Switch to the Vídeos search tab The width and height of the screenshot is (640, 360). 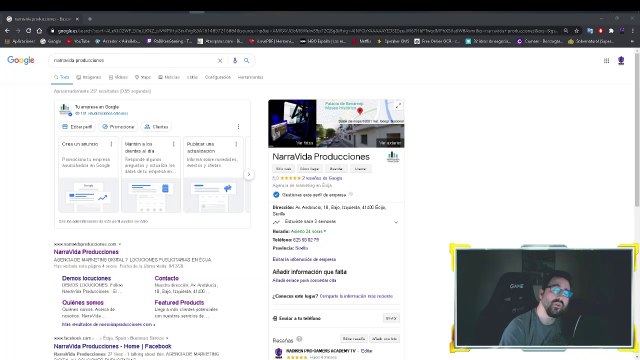[118, 77]
